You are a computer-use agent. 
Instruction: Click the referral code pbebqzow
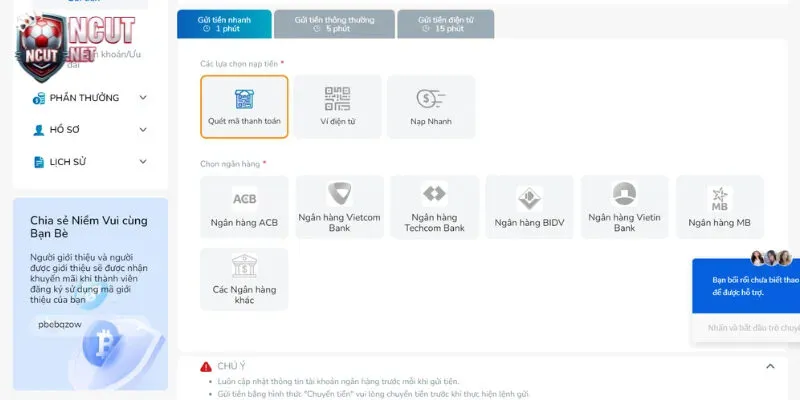pos(60,324)
